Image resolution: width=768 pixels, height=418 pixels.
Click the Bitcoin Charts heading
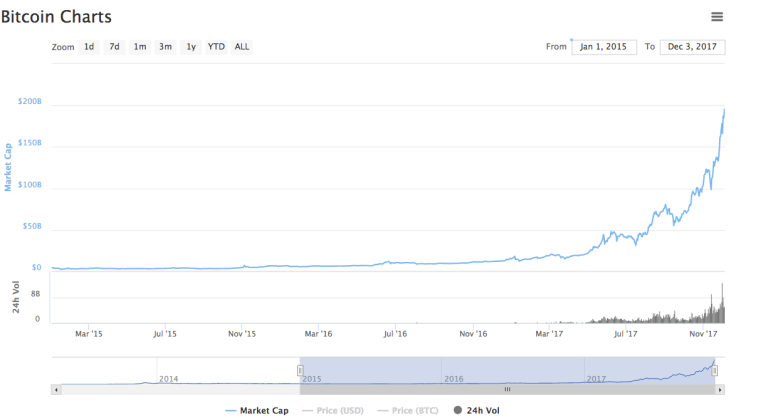point(56,17)
